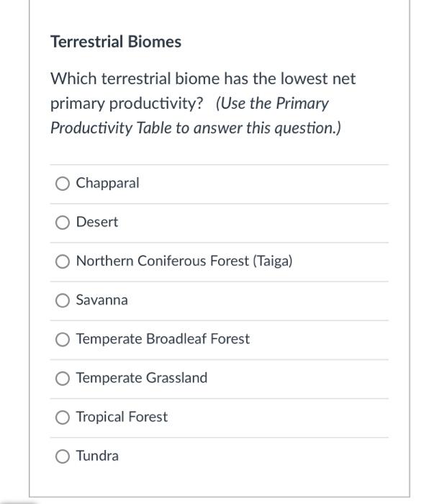Click the Savanna answer label text

coord(102,300)
